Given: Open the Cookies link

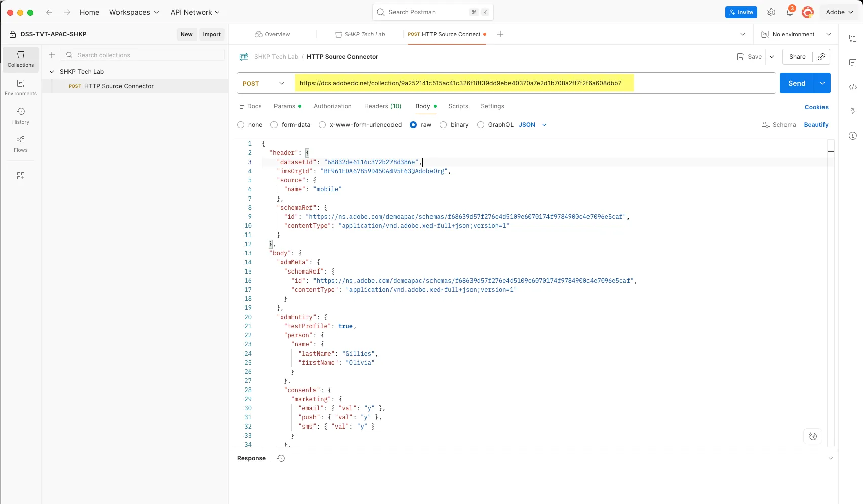Looking at the screenshot, I should [816, 107].
